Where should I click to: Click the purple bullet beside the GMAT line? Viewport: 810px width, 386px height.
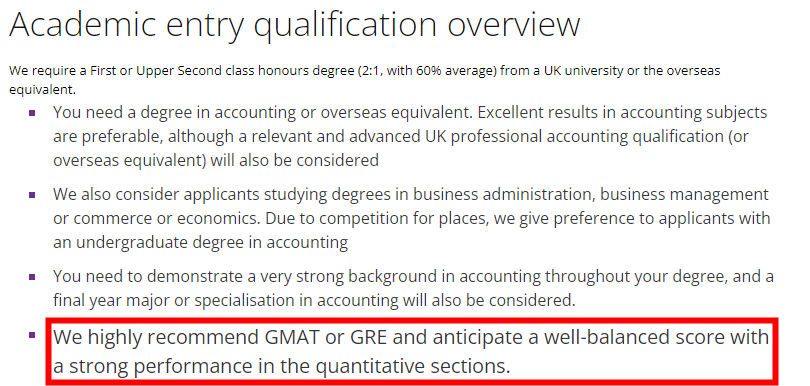pyautogui.click(x=32, y=335)
